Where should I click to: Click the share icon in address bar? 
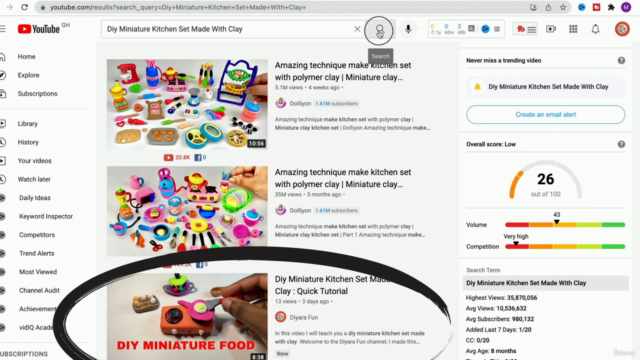[x=548, y=7]
